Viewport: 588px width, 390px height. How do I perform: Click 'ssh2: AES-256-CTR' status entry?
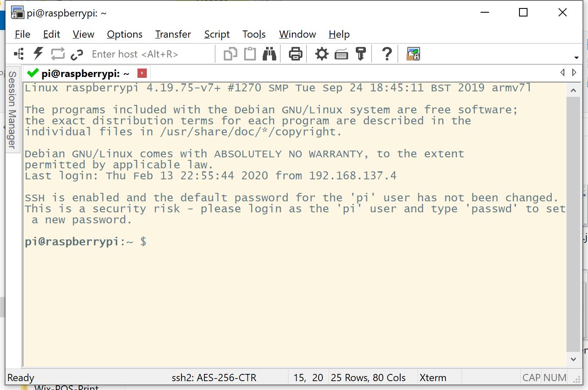coord(214,378)
